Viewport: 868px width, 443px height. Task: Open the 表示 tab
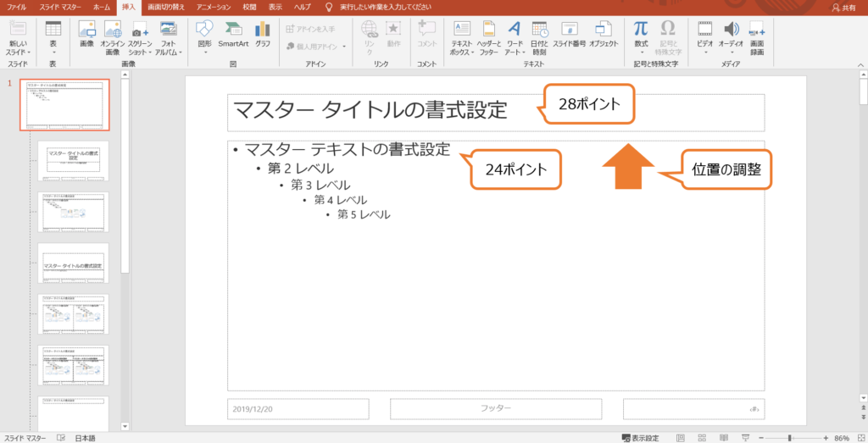click(275, 7)
